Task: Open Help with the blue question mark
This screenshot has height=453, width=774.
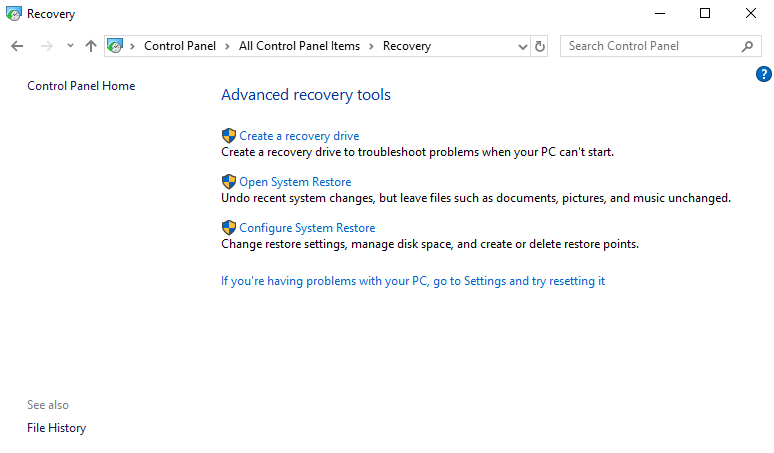Action: pos(764,74)
